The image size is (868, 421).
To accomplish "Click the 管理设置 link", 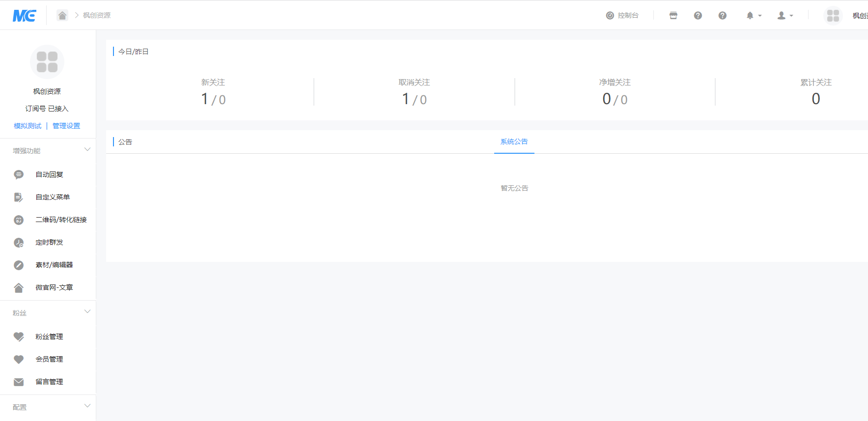I will pyautogui.click(x=66, y=126).
